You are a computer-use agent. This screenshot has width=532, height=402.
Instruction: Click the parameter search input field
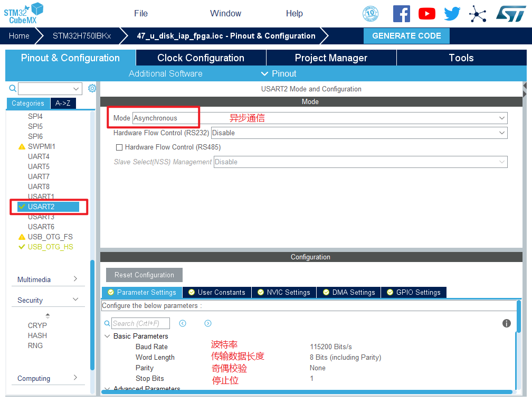[x=140, y=323]
